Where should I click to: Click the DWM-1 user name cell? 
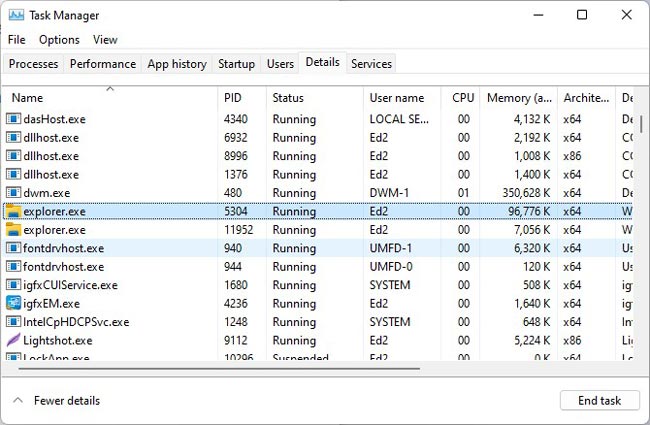(389, 193)
